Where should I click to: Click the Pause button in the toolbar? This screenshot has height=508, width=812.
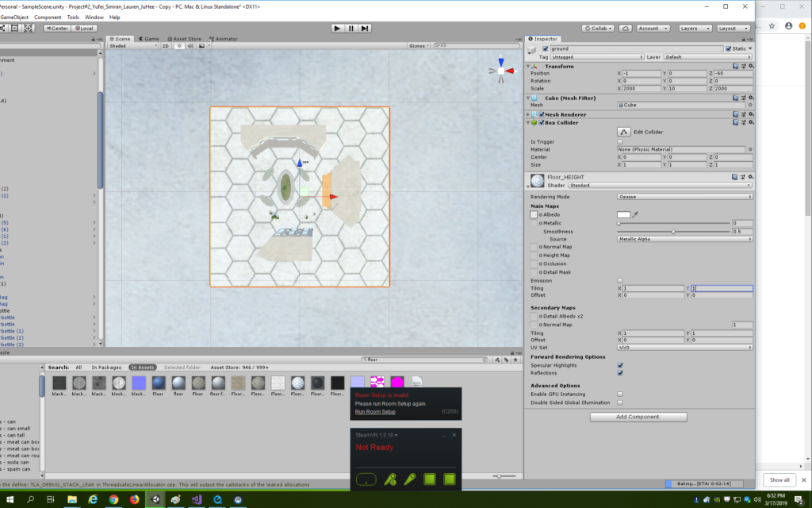click(351, 29)
